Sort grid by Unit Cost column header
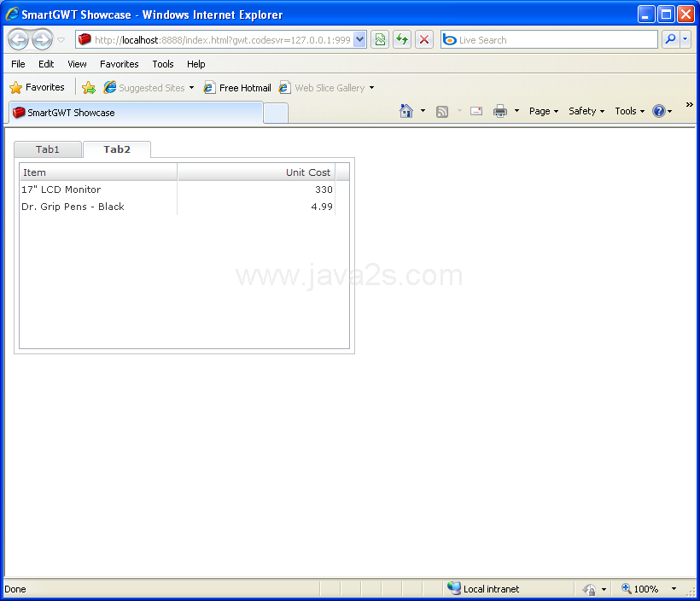Viewport: 700px width, 601px height. tap(256, 172)
